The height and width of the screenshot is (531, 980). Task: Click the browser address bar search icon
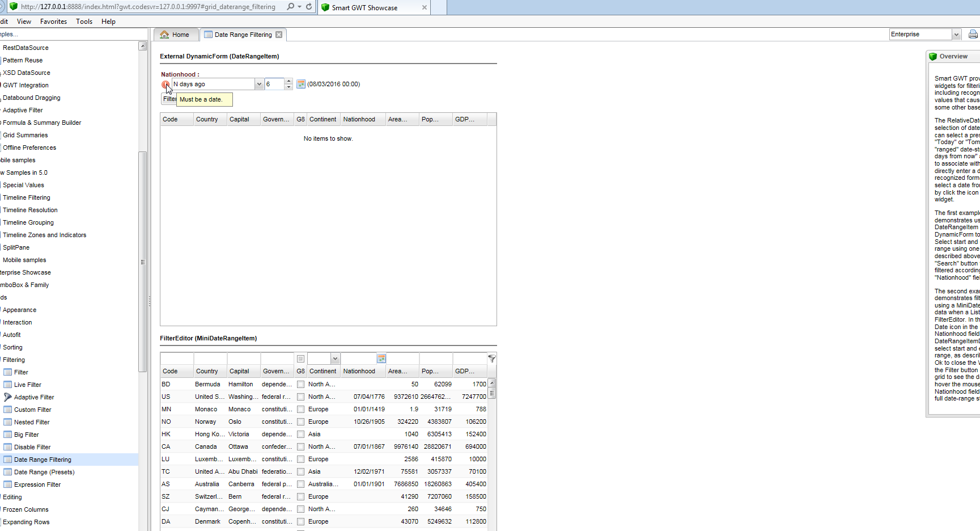click(291, 7)
